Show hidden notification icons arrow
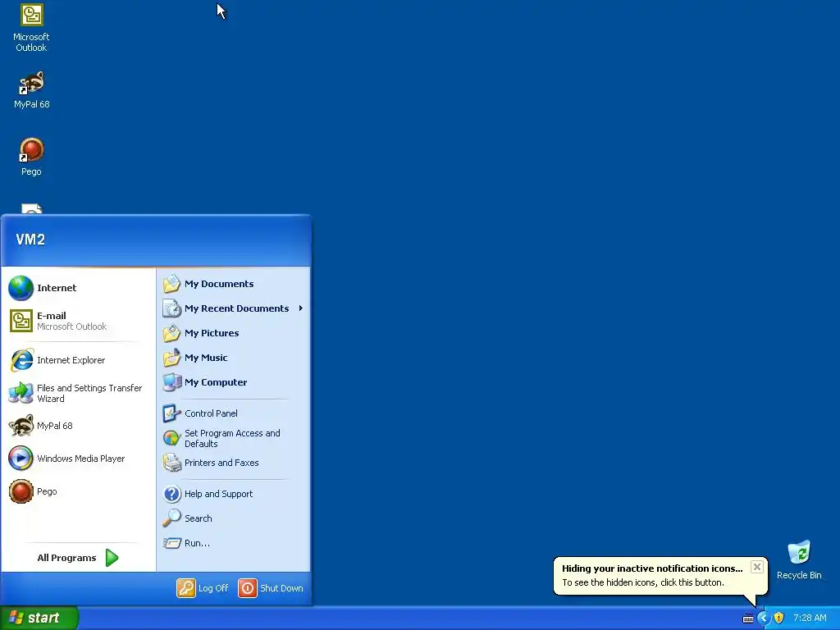Image resolution: width=840 pixels, height=630 pixels. pos(764,619)
